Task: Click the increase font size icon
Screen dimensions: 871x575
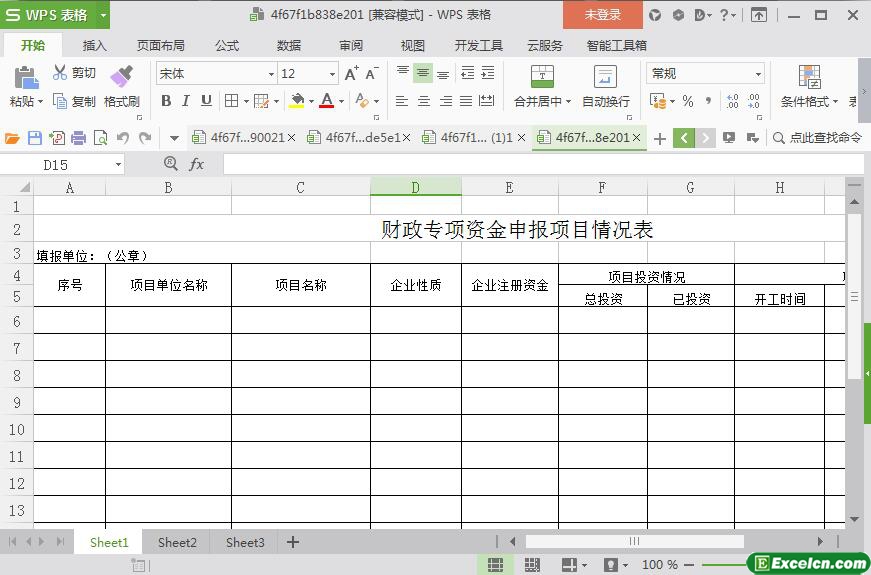Action: pyautogui.click(x=351, y=74)
